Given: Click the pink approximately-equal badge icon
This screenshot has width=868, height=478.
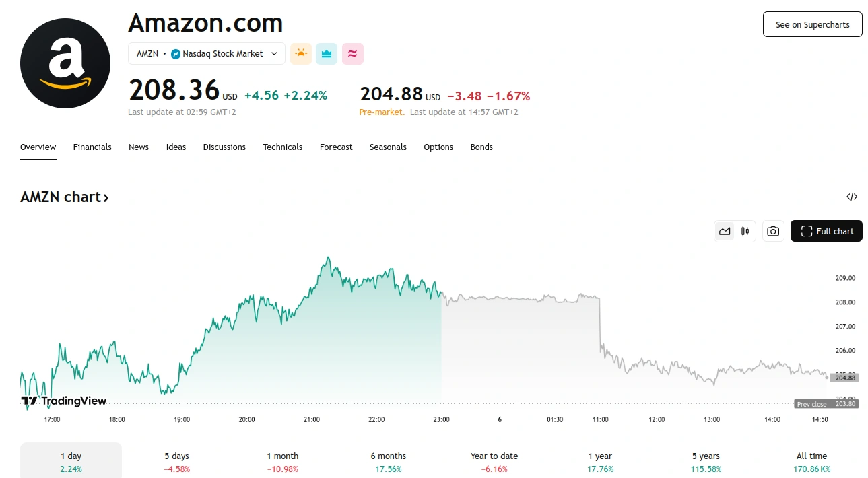Looking at the screenshot, I should pyautogui.click(x=352, y=54).
